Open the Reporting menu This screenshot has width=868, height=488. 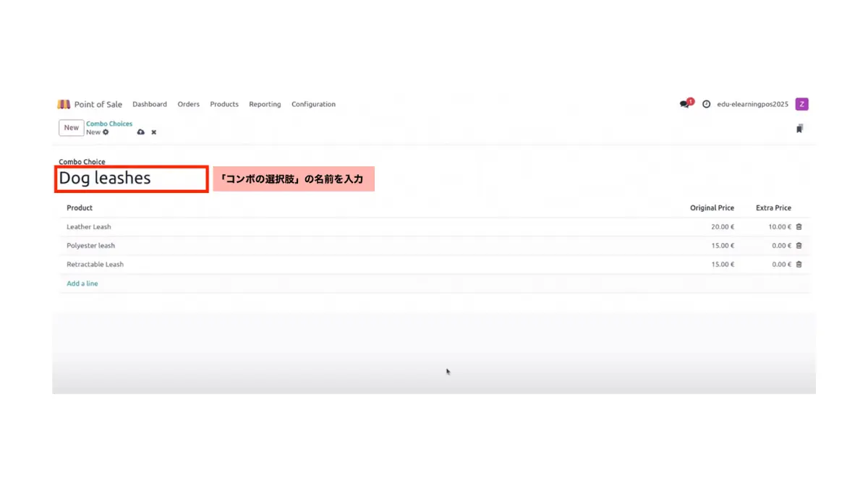[265, 104]
